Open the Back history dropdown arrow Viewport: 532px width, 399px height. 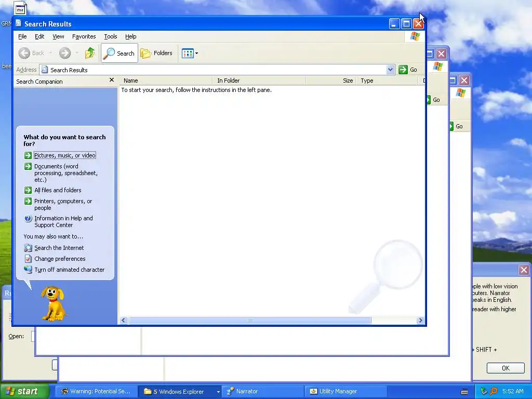(51, 53)
